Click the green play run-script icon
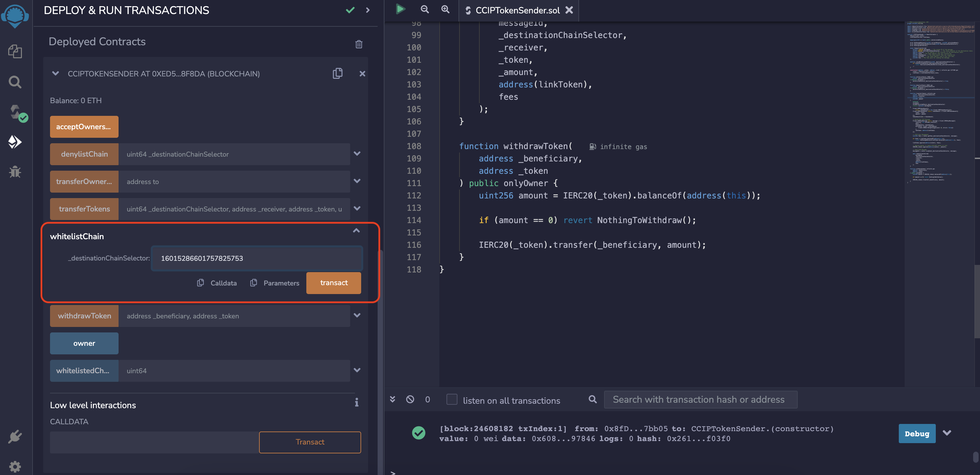 pos(400,10)
